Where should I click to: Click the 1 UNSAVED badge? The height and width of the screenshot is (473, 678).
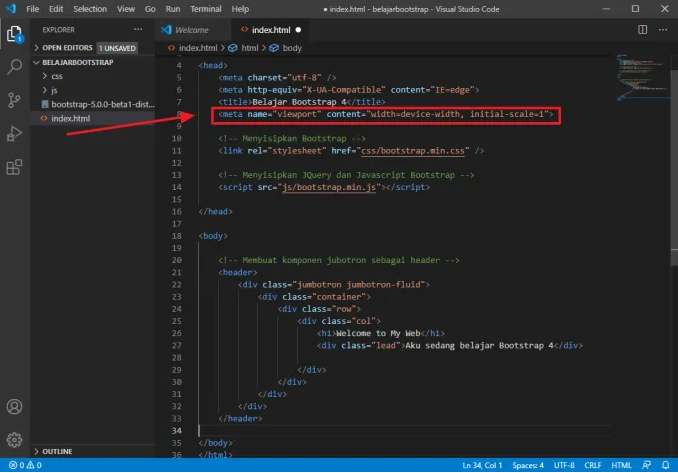[x=117, y=48]
